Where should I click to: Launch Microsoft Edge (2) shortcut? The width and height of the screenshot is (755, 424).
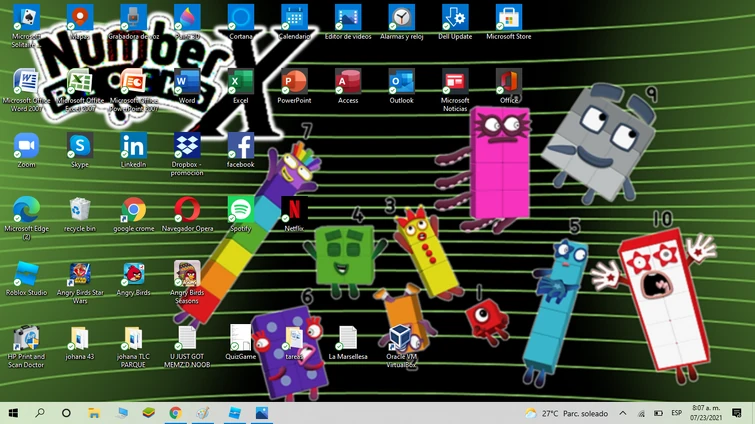(x=26, y=210)
